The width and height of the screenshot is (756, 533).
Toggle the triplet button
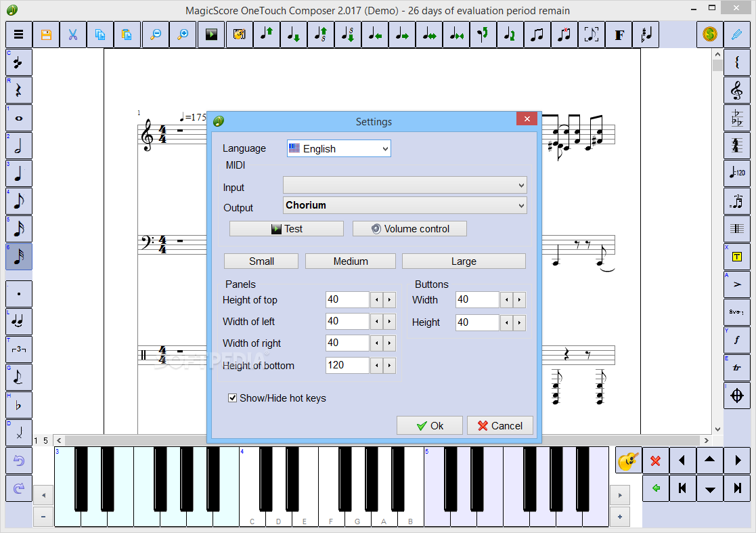[x=19, y=349]
